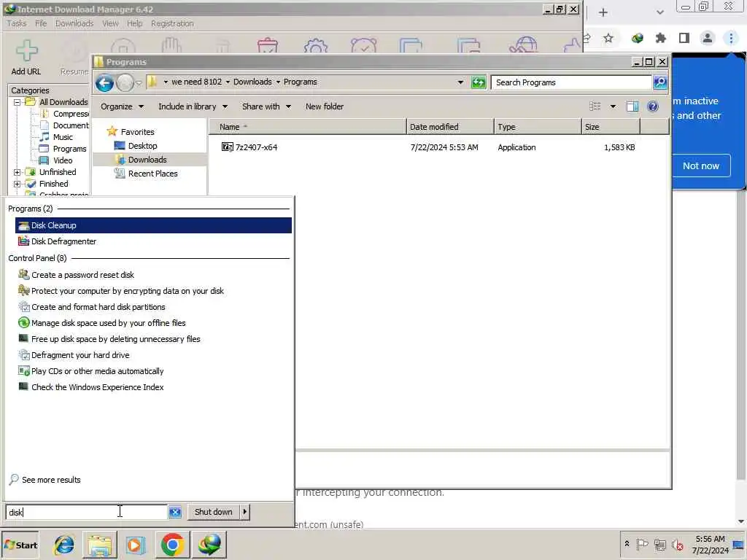This screenshot has width=747, height=560.
Task: Click the New folder button
Action: pyautogui.click(x=325, y=106)
